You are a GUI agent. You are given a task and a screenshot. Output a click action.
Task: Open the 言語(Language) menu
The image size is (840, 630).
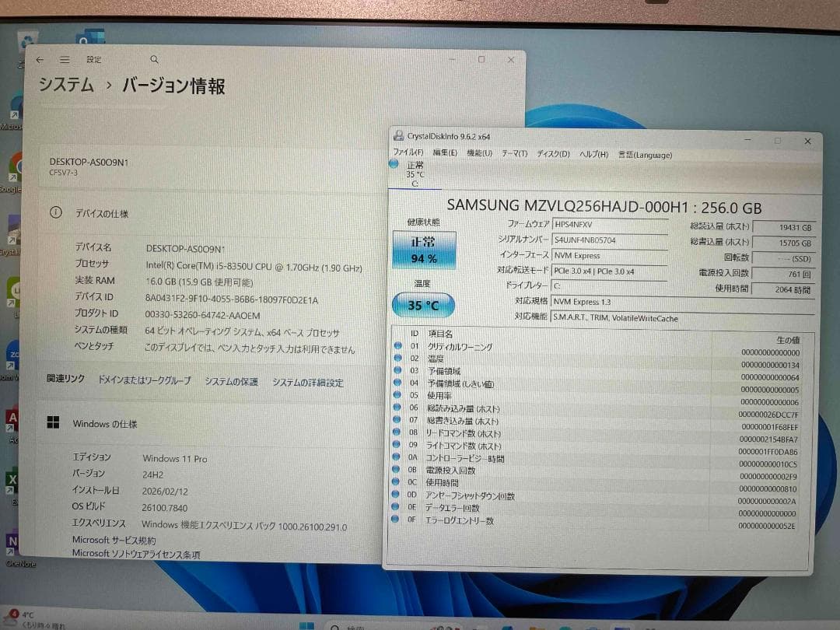[x=644, y=155]
